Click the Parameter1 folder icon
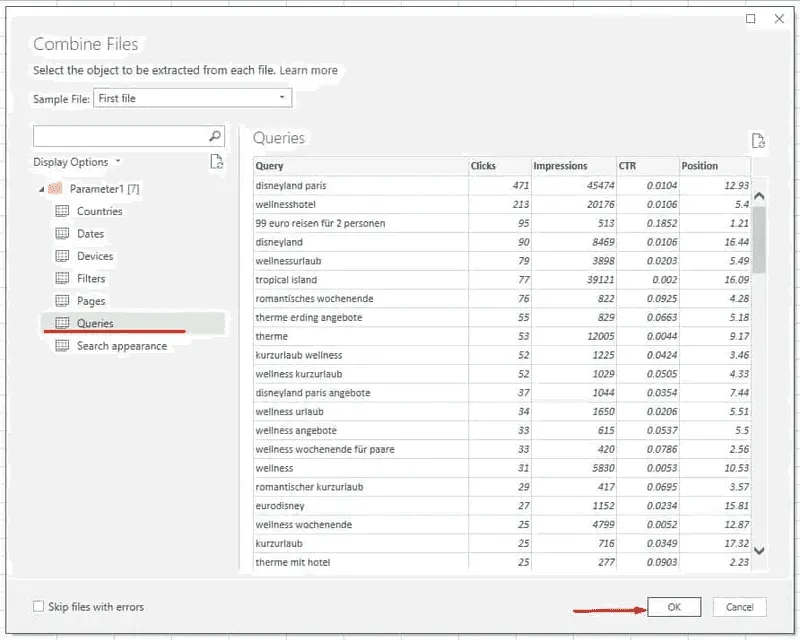The height and width of the screenshot is (640, 800). pos(56,189)
